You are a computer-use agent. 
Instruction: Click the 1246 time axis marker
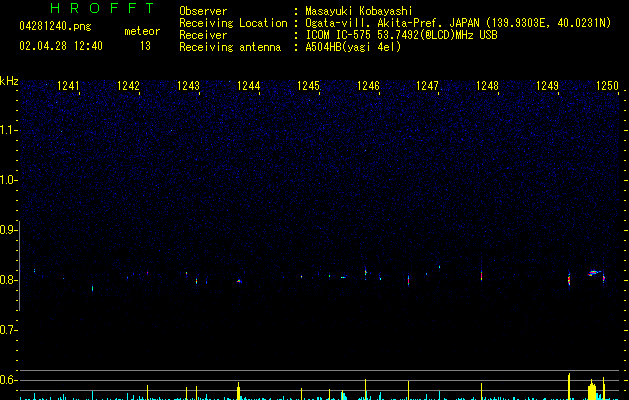pos(368,86)
